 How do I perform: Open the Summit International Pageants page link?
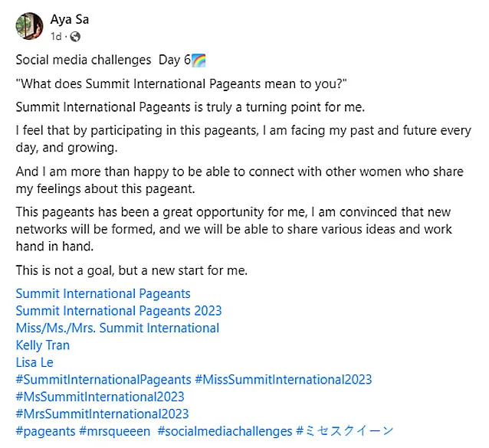[103, 294]
